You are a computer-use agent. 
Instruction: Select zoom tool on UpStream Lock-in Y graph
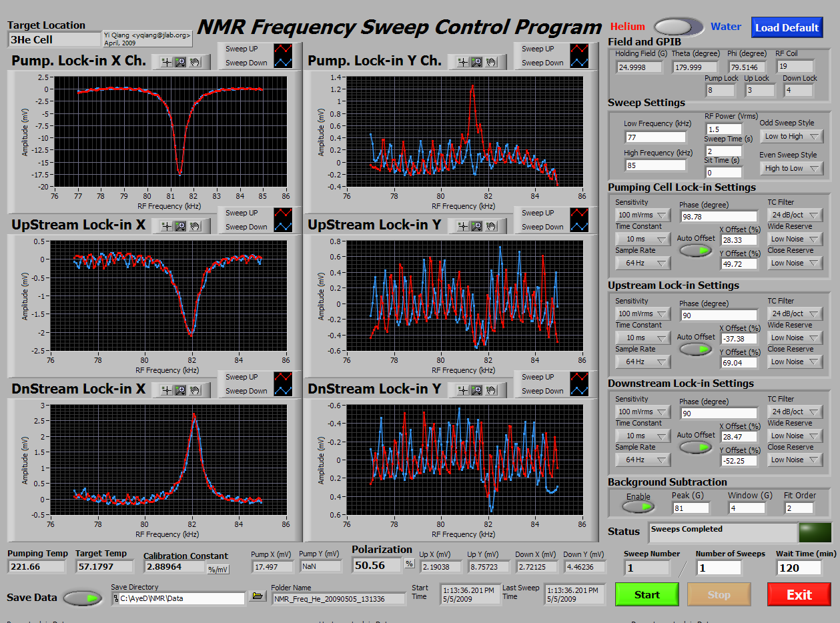click(476, 226)
